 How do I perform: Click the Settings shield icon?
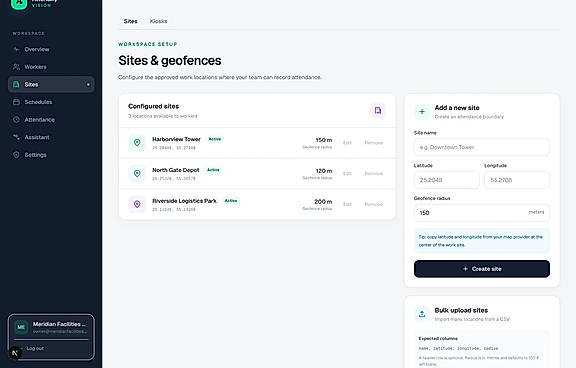click(x=16, y=155)
